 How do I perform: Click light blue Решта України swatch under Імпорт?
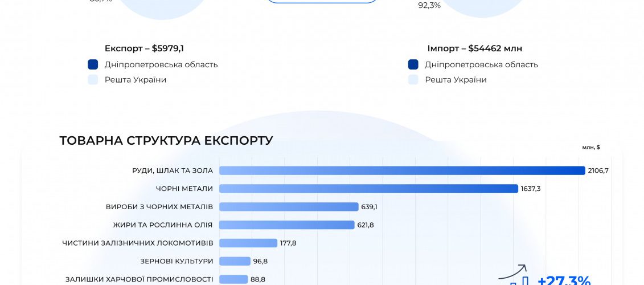tap(413, 80)
